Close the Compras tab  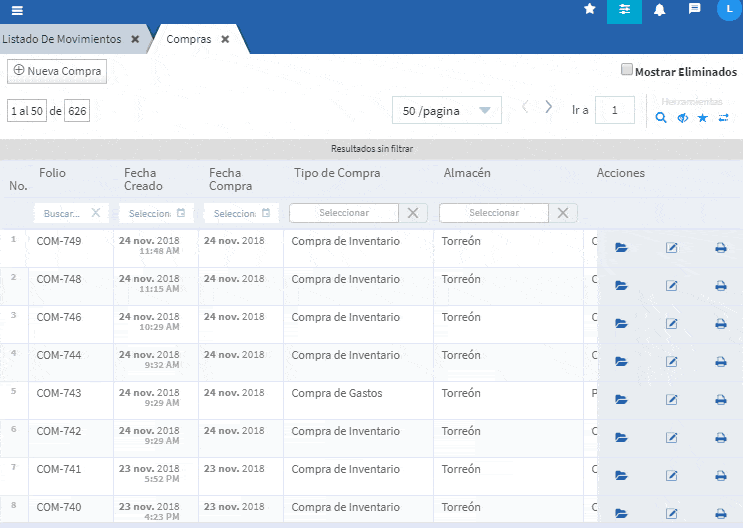point(225,39)
